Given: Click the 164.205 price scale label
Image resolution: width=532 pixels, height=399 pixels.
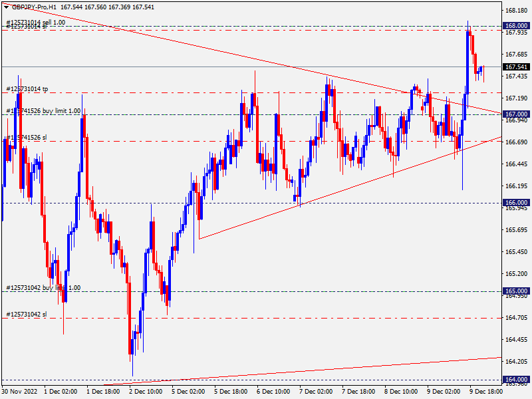Looking at the screenshot, I should point(517,361).
